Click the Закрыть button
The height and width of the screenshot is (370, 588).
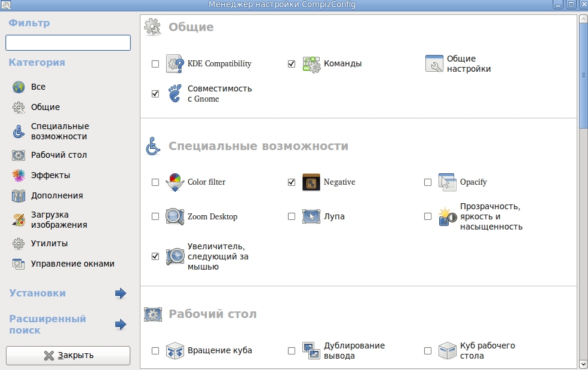(x=68, y=356)
